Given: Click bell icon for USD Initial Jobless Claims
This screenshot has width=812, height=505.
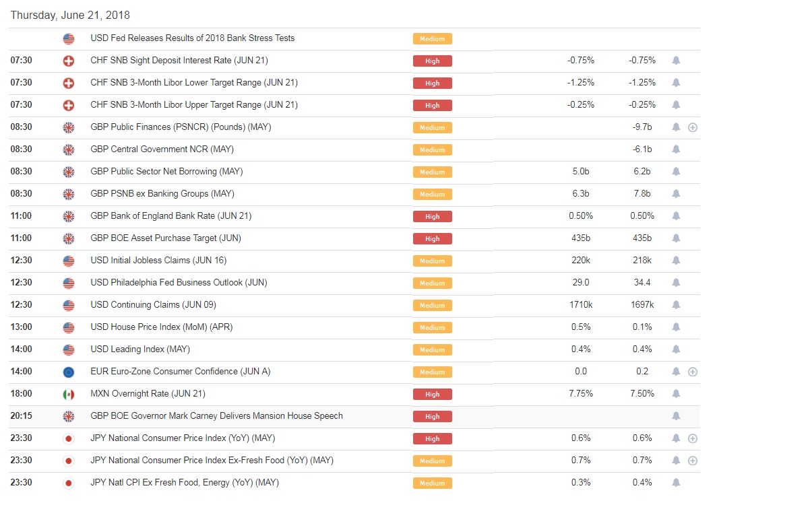Looking at the screenshot, I should (x=676, y=261).
